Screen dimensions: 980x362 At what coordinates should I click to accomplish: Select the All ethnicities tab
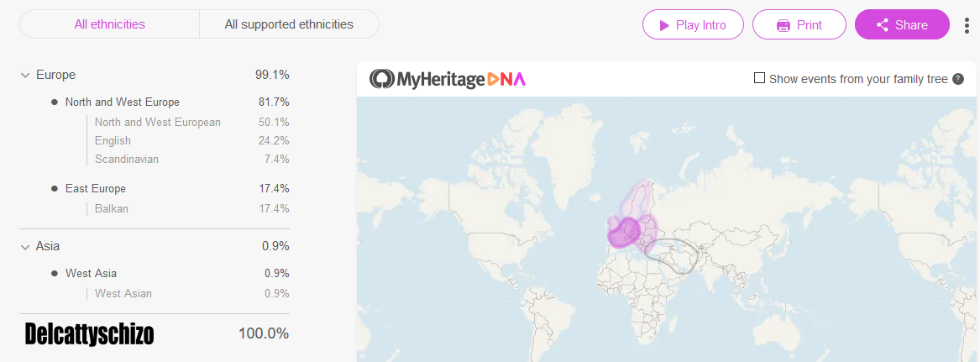point(109,24)
